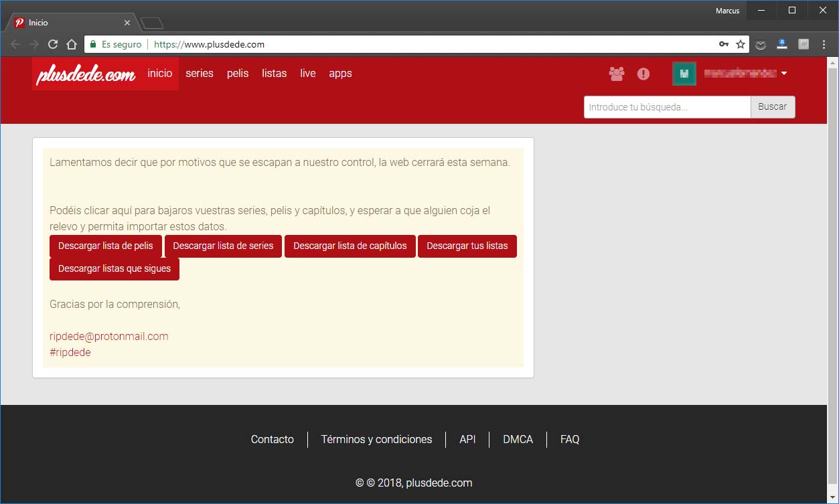Viewport: 839px width, 504px height.
Task: Click 'Descargar lista de series' button
Action: point(223,246)
